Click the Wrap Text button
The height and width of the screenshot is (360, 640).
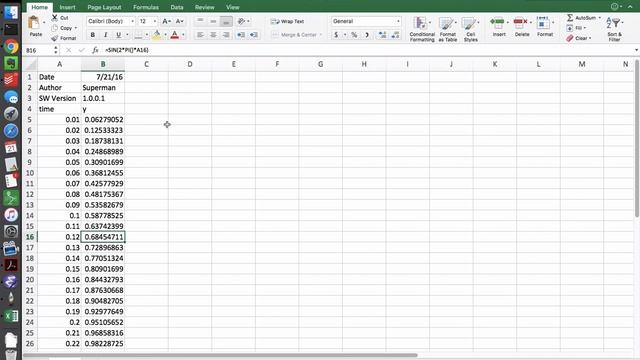click(288, 21)
